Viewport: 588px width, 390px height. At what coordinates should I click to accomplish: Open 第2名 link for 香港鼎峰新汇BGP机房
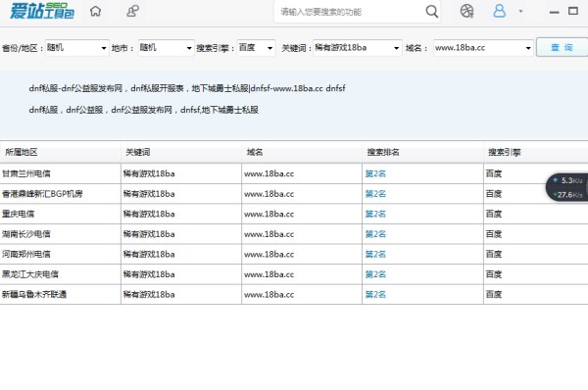[x=375, y=194]
